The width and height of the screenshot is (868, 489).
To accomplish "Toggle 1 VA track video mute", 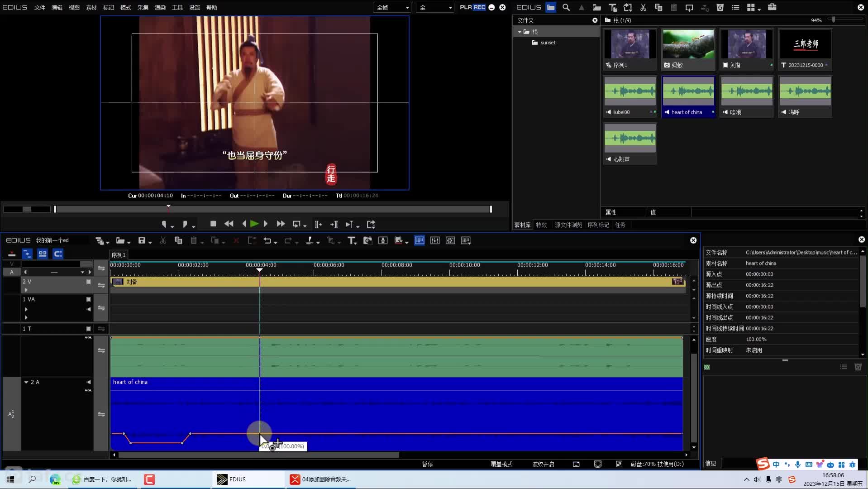I will tap(88, 299).
